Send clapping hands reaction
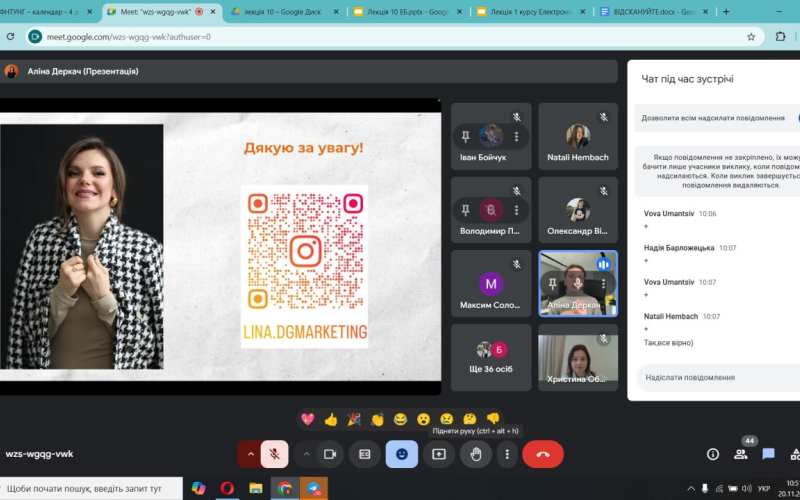Viewport: 800px width, 500px height. pyautogui.click(x=377, y=419)
